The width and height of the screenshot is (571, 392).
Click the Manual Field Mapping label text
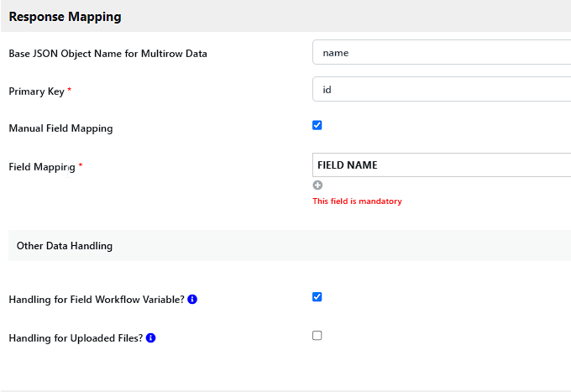tap(60, 128)
